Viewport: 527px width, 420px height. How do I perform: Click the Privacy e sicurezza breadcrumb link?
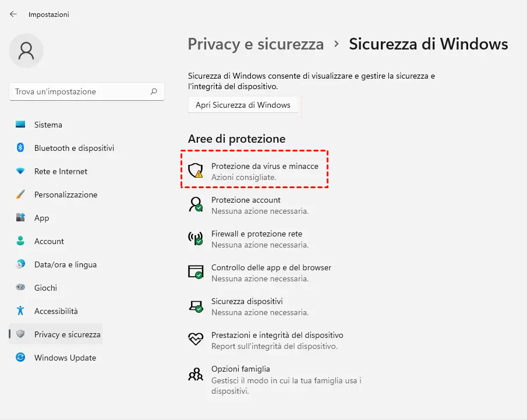[x=256, y=44]
